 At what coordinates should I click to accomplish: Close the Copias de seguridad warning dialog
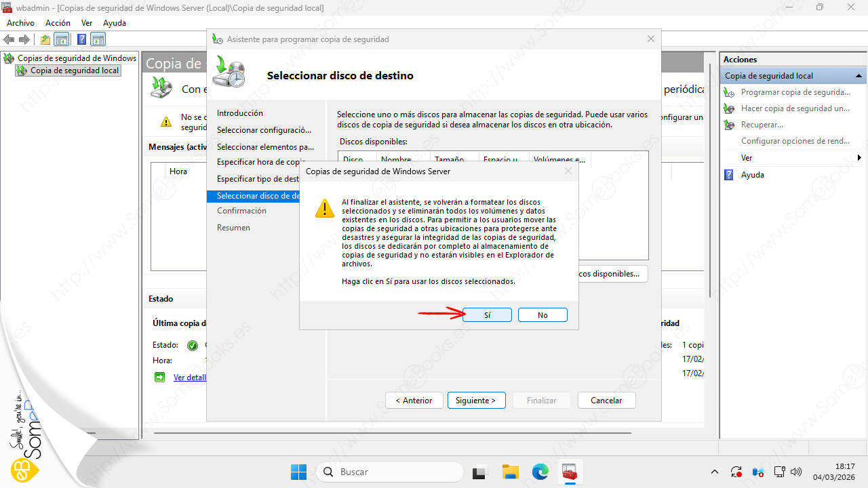pos(568,171)
